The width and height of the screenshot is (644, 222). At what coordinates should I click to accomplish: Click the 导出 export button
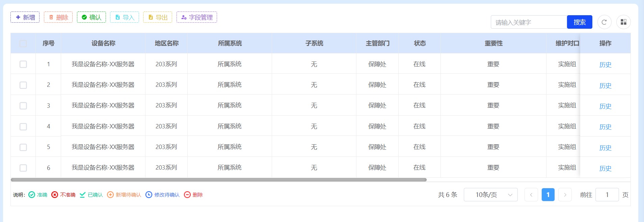pyautogui.click(x=158, y=17)
